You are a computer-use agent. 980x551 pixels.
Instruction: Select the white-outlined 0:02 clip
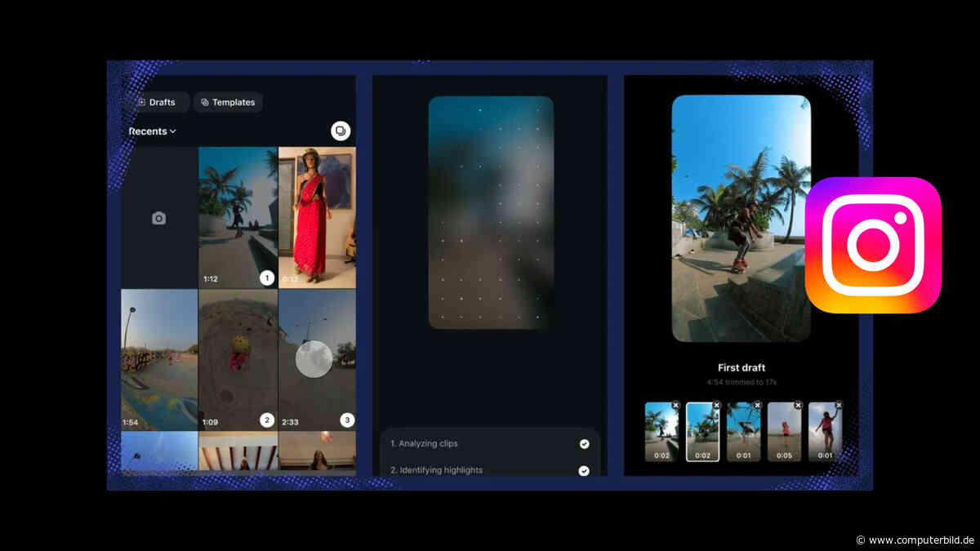(x=702, y=433)
